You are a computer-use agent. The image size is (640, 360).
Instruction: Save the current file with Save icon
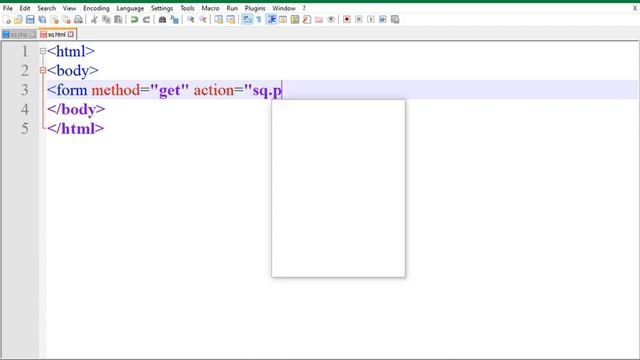[x=30, y=20]
